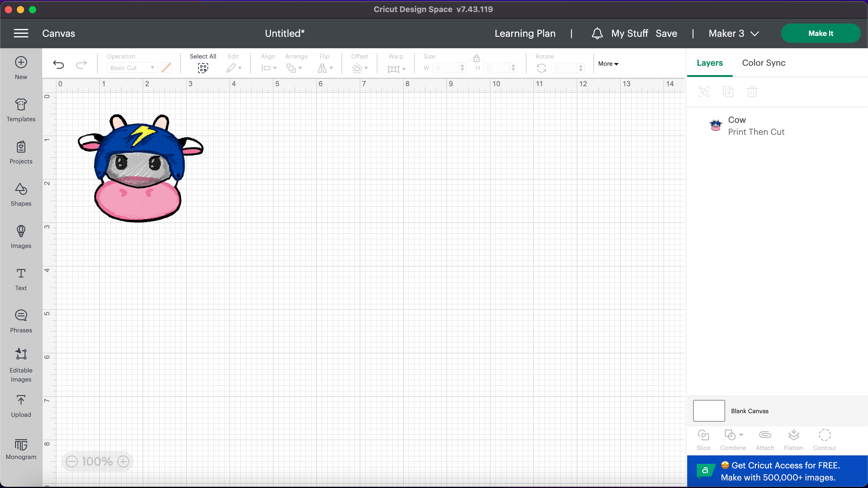This screenshot has width=868, height=488.
Task: Open the operation color swatch
Action: click(x=166, y=68)
